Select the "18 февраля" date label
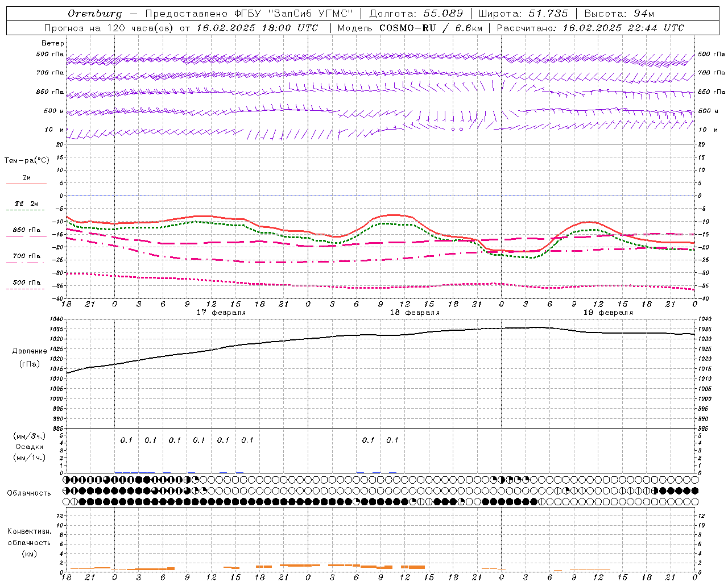This screenshot has height=582, width=728. point(415,313)
